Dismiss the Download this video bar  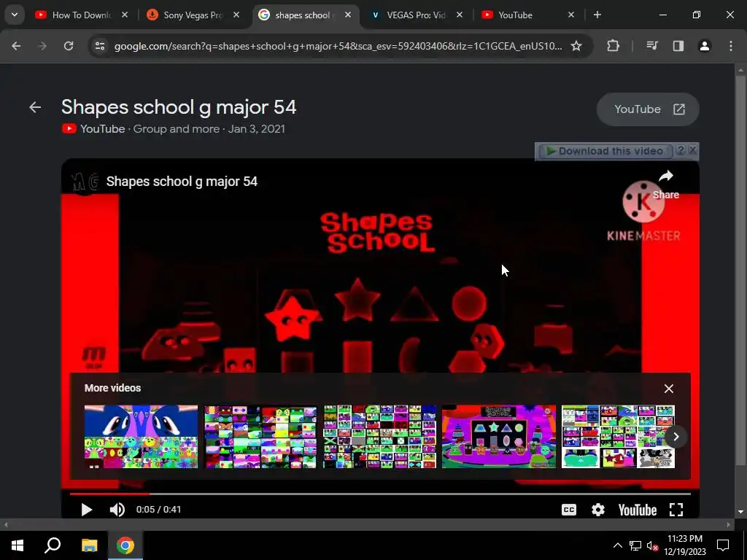pyautogui.click(x=693, y=150)
